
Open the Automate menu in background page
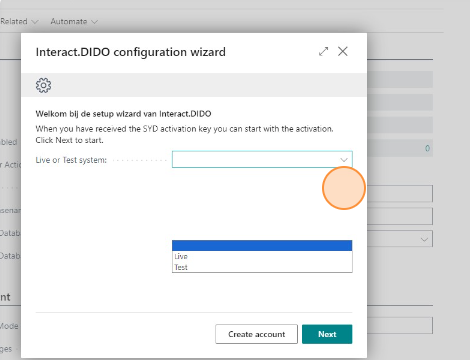(74, 21)
